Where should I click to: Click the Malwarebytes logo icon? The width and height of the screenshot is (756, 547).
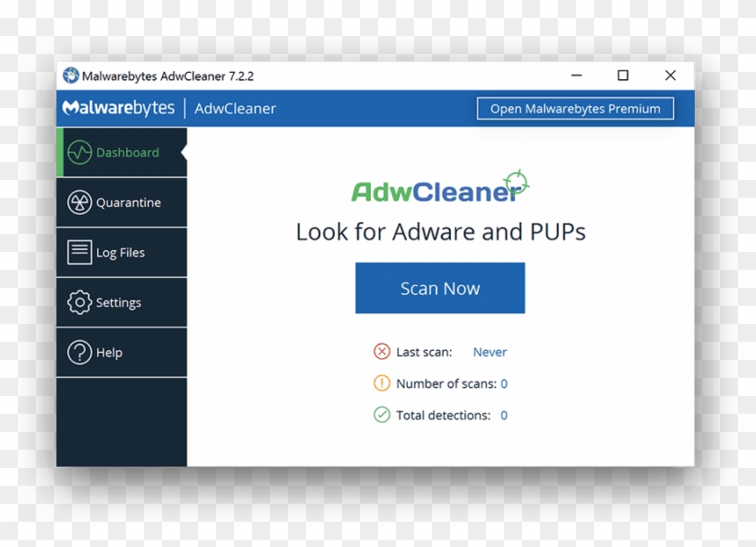pos(69,108)
